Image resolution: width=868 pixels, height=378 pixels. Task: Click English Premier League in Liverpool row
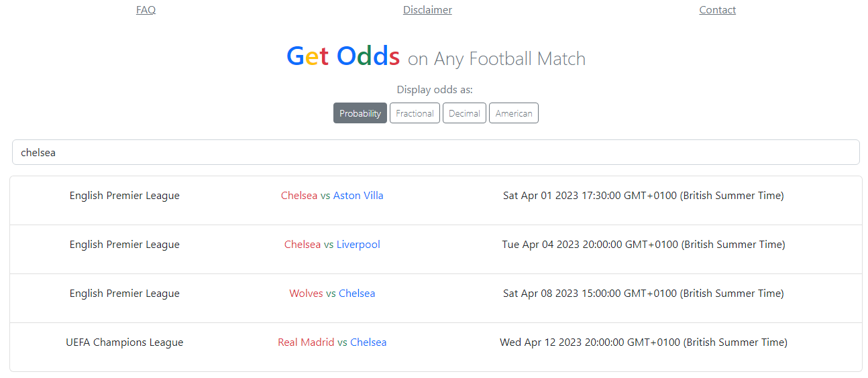125,245
